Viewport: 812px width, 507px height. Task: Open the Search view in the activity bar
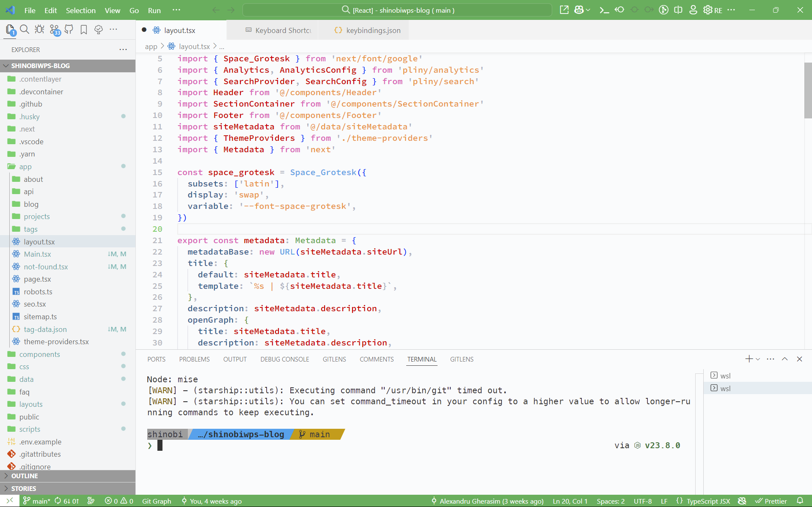pos(25,30)
